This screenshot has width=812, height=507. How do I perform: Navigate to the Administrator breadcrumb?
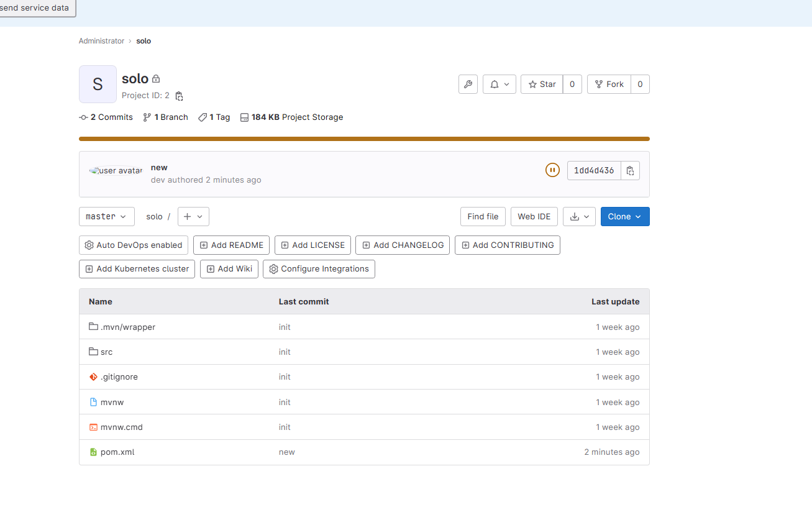click(101, 40)
